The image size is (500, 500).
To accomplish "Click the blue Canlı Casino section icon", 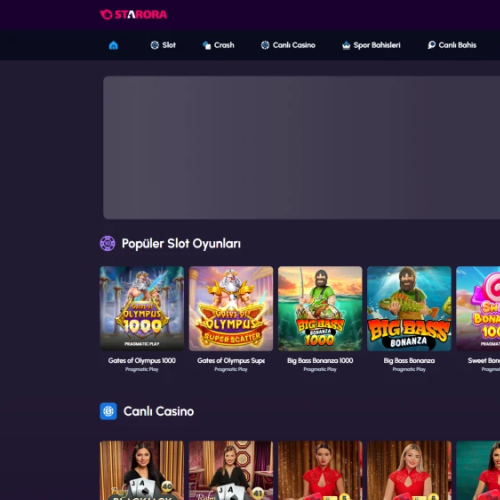I will [108, 411].
